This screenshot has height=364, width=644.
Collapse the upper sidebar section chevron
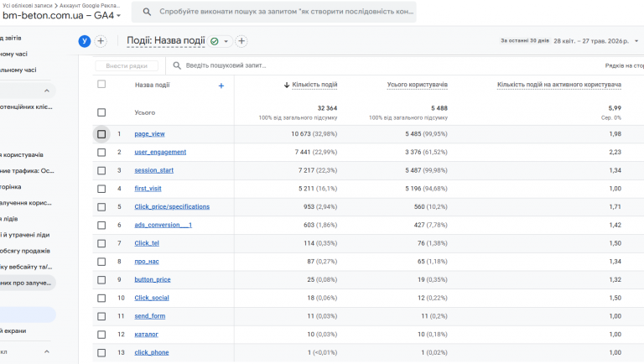click(47, 91)
